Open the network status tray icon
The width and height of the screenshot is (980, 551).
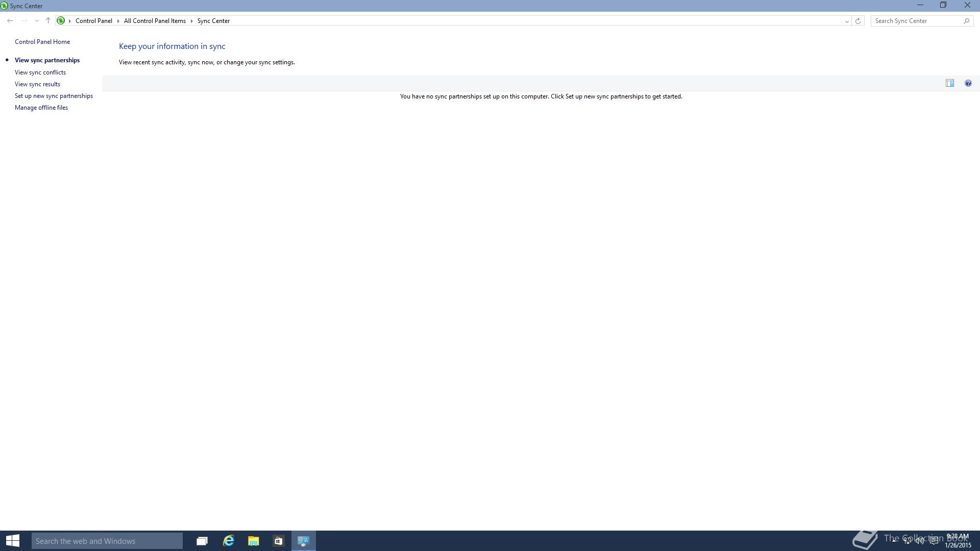pyautogui.click(x=908, y=541)
